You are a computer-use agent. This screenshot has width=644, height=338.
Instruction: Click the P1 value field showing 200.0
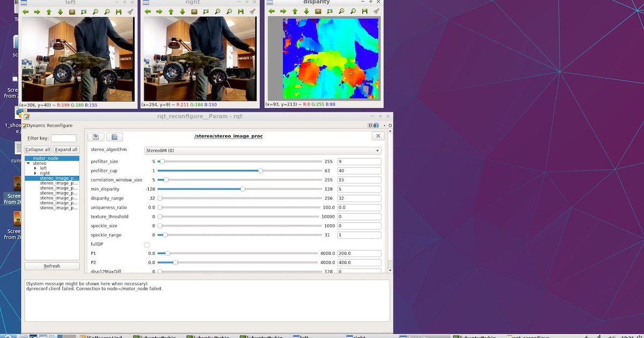[359, 253]
